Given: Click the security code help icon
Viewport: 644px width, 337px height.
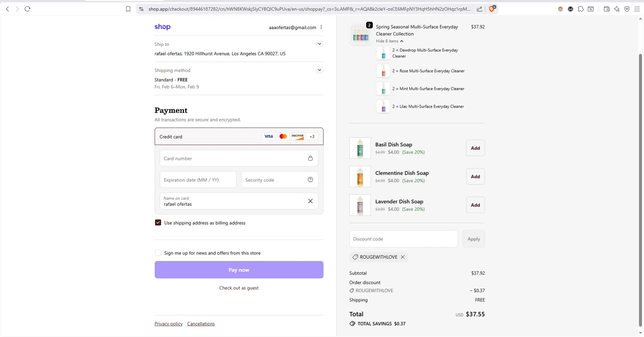Looking at the screenshot, I should [x=310, y=180].
